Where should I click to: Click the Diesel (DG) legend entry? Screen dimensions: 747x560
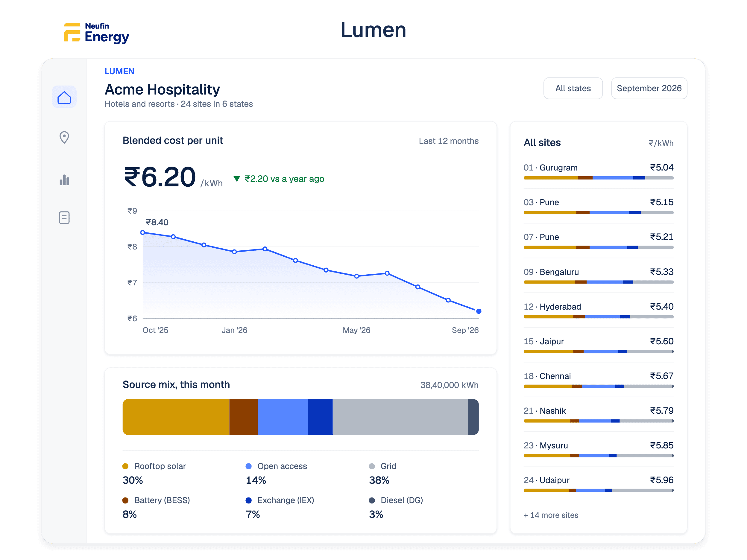click(x=396, y=507)
